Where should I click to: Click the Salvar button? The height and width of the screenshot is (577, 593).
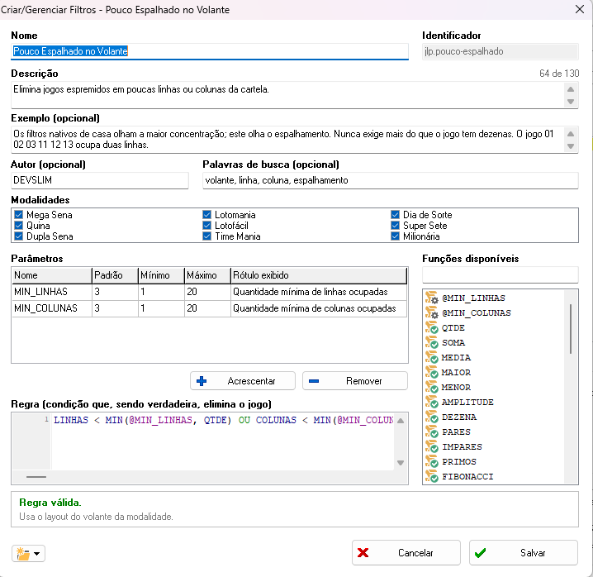523,552
